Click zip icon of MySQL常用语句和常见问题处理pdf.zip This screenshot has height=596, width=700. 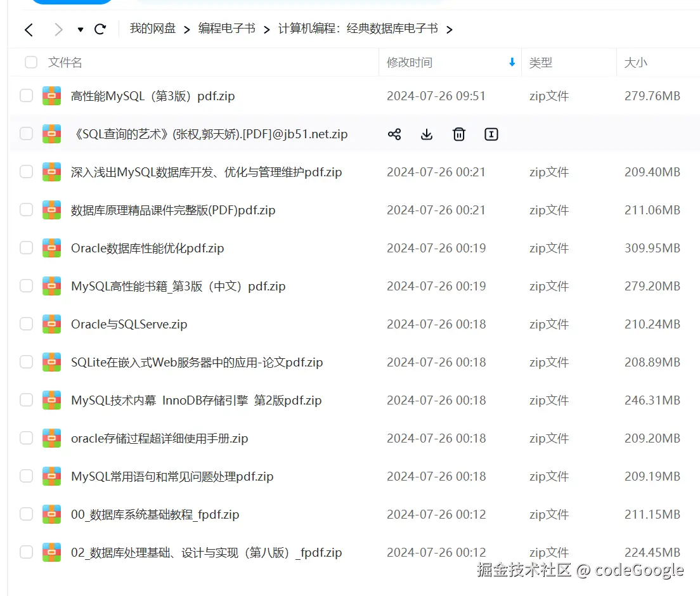tap(52, 476)
